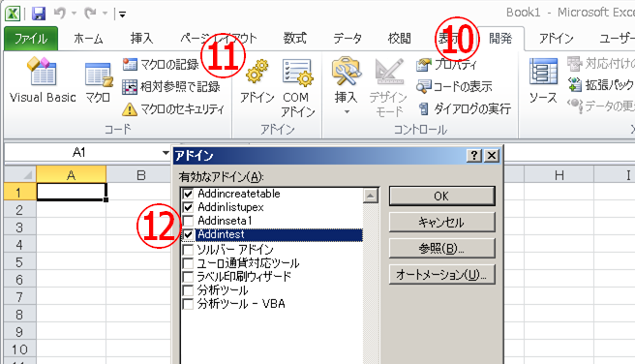The width and height of the screenshot is (635, 364).
Task: Select row 5 header
Action: pos(19,262)
